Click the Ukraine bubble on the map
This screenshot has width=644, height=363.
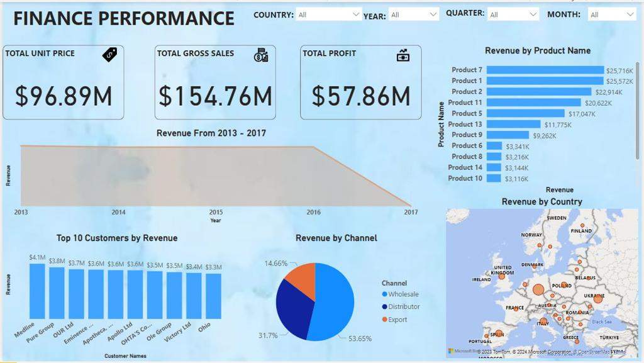coord(597,298)
